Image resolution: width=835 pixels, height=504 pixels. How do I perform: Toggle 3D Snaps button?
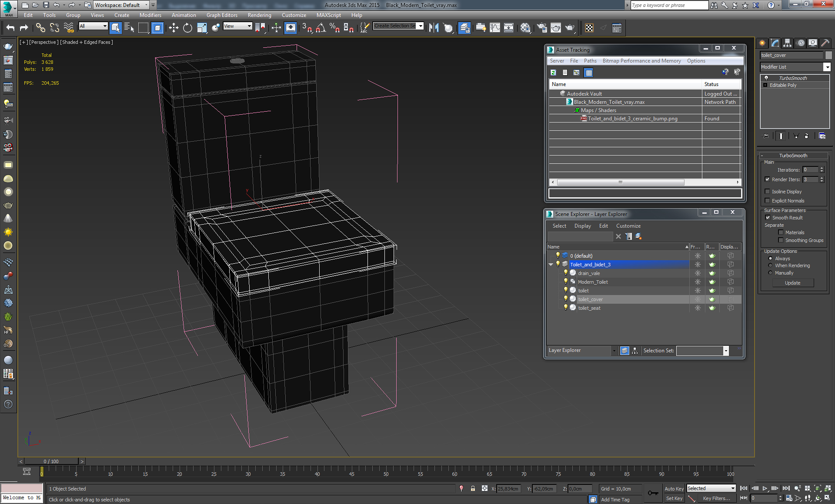point(307,28)
